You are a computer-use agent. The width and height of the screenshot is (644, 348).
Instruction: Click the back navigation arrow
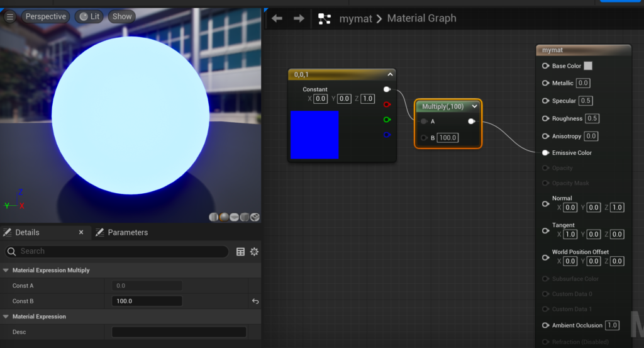click(277, 18)
